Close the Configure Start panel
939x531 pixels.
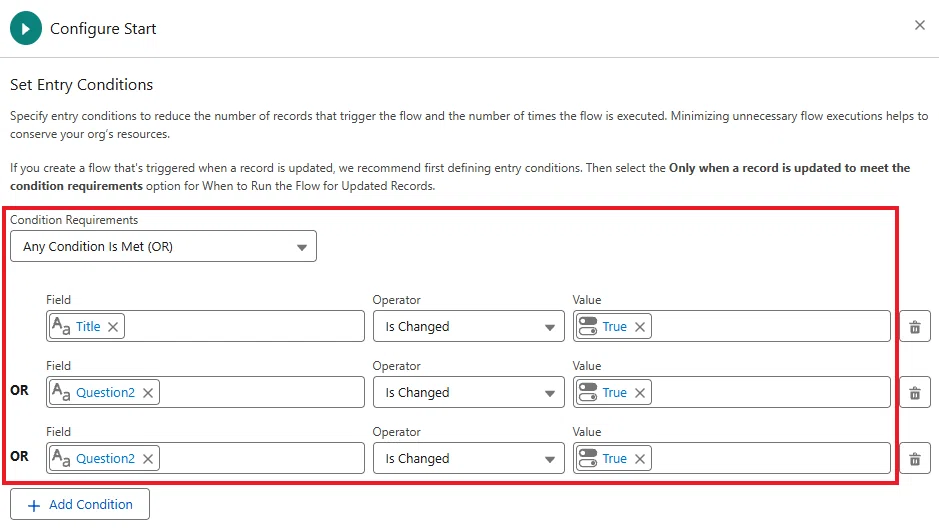pyautogui.click(x=920, y=25)
